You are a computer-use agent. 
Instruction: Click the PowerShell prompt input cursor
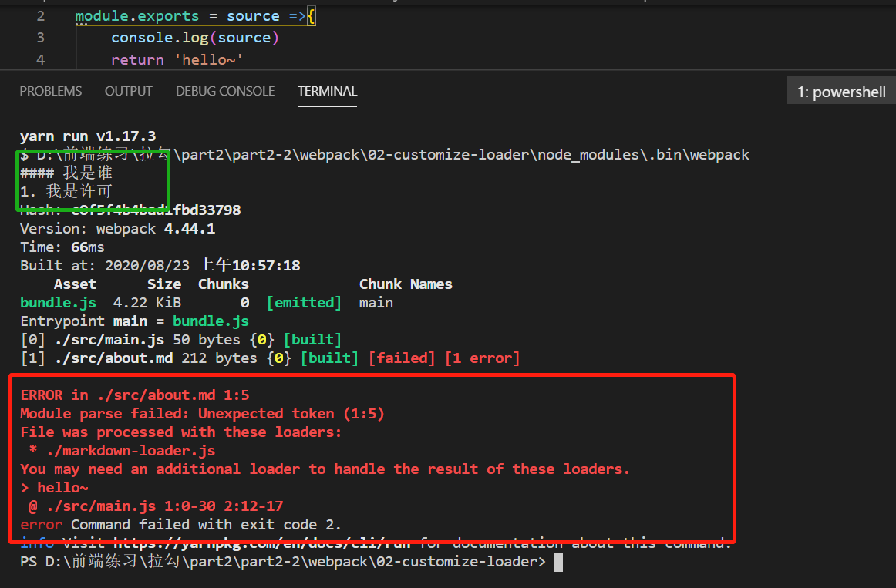coord(559,563)
